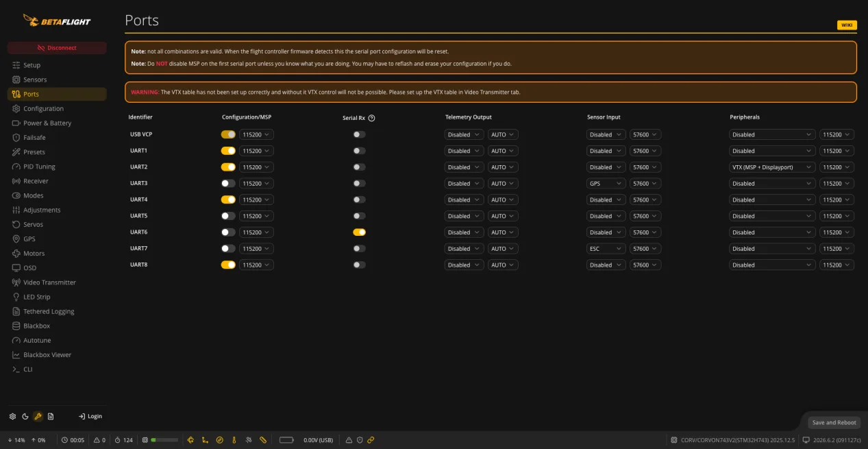
Task: Click Save and Reboot
Action: pyautogui.click(x=834, y=422)
